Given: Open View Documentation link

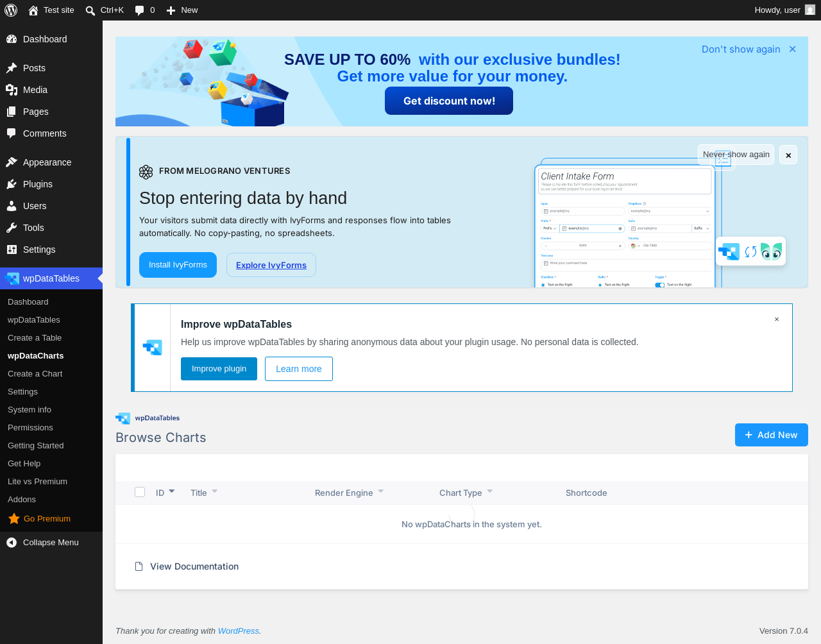Looking at the screenshot, I should [194, 566].
